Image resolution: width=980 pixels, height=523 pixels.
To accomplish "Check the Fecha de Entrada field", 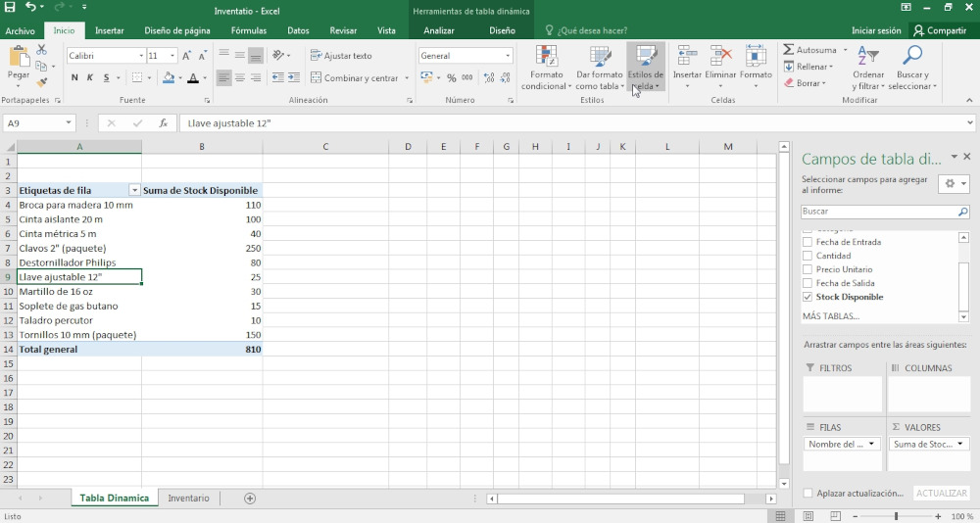I will pyautogui.click(x=808, y=242).
